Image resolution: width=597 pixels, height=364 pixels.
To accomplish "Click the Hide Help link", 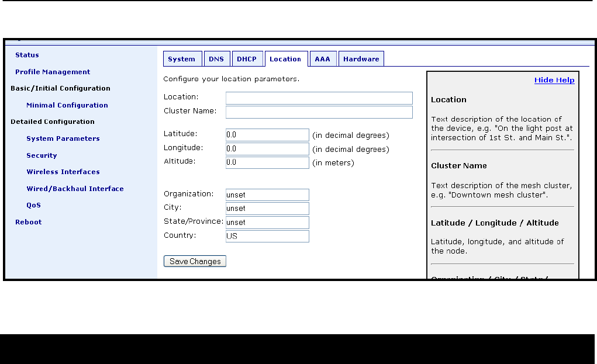I will coord(554,80).
